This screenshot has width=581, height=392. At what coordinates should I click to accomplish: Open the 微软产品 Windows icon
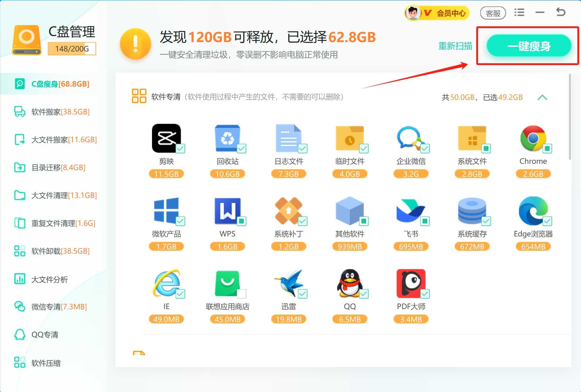pyautogui.click(x=166, y=211)
